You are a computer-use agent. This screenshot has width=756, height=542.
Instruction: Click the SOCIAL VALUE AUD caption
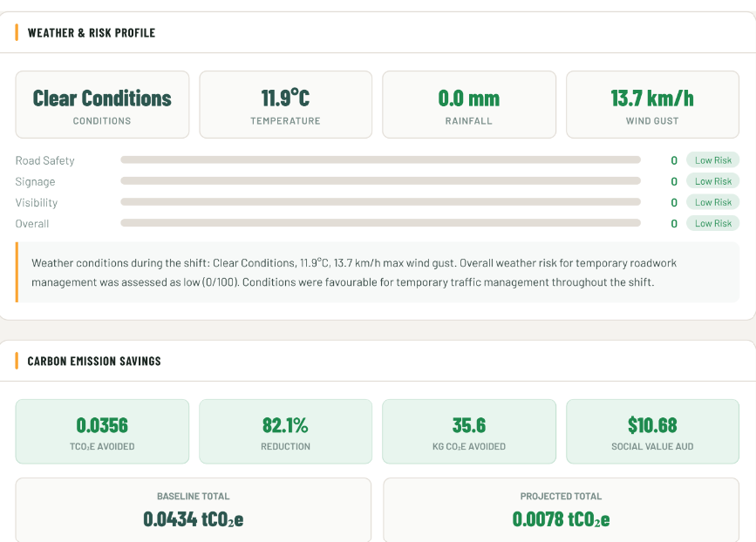[x=652, y=447]
